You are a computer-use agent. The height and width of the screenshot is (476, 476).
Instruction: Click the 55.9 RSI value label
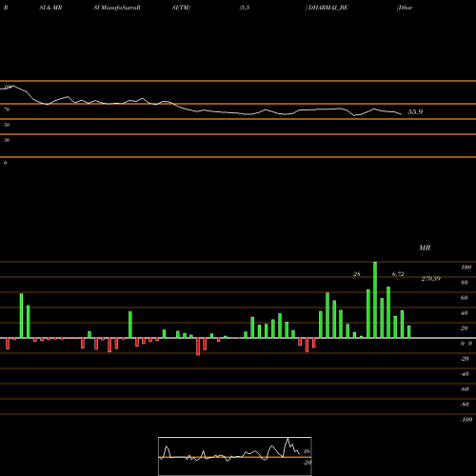(415, 111)
